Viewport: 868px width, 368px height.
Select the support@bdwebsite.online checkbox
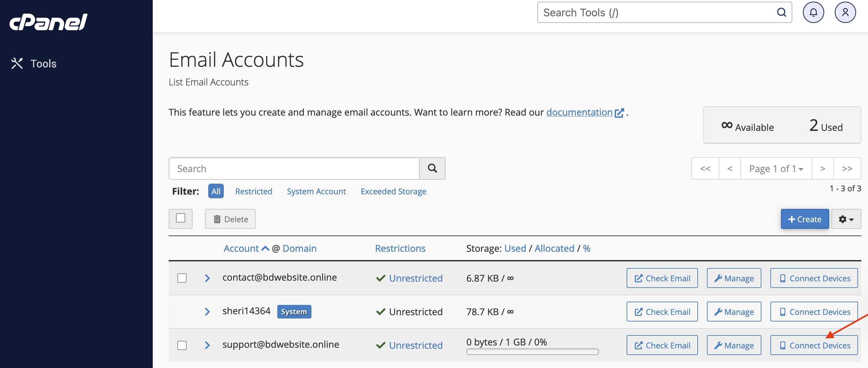[x=182, y=345]
